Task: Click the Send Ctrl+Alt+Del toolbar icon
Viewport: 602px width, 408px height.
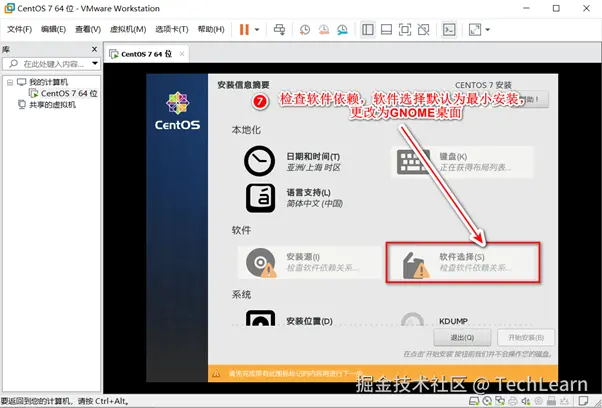Action: click(x=280, y=30)
